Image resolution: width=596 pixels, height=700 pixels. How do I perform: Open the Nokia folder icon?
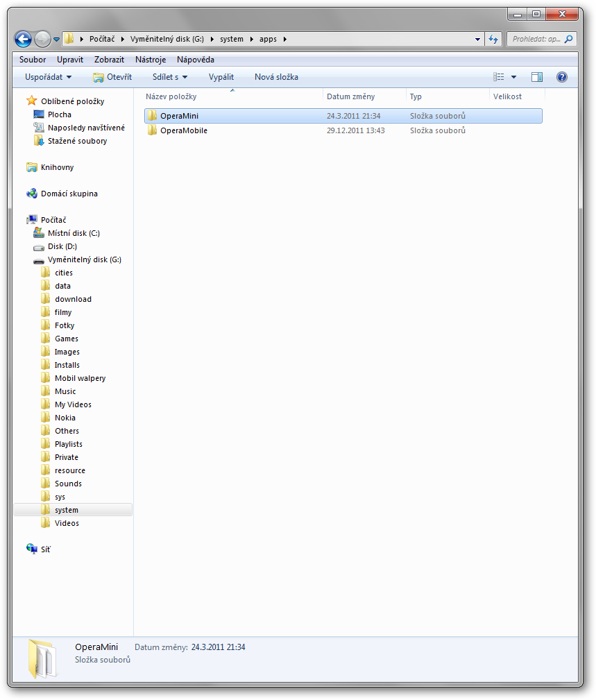[x=46, y=418]
